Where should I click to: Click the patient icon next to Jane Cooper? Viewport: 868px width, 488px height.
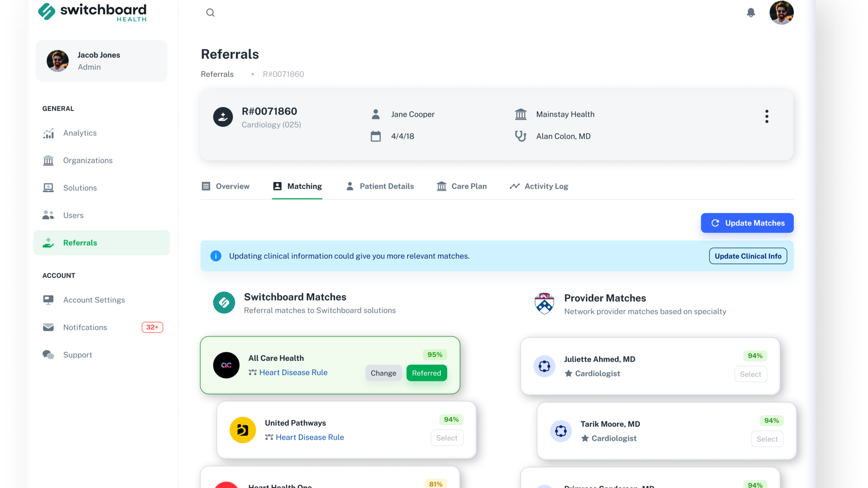pos(376,114)
